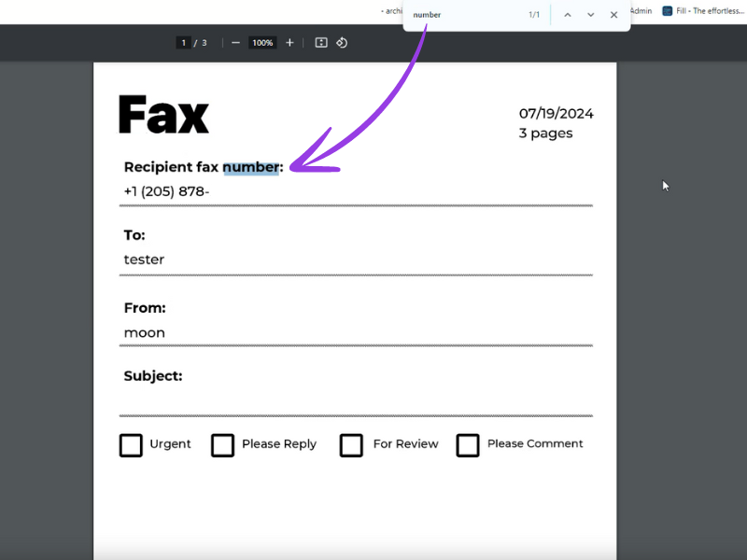Click the zoom in plus icon
747x560 pixels.
[x=289, y=43]
